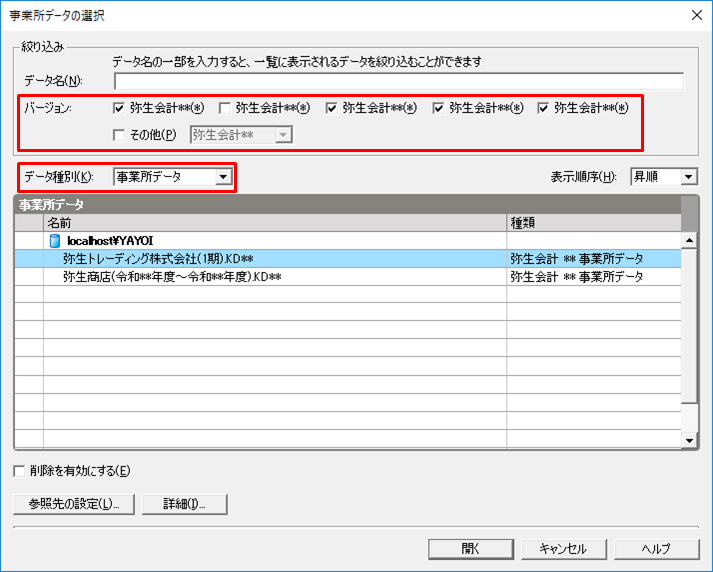Open the ヘルプ button
Image resolution: width=713 pixels, height=572 pixels.
tap(657, 549)
